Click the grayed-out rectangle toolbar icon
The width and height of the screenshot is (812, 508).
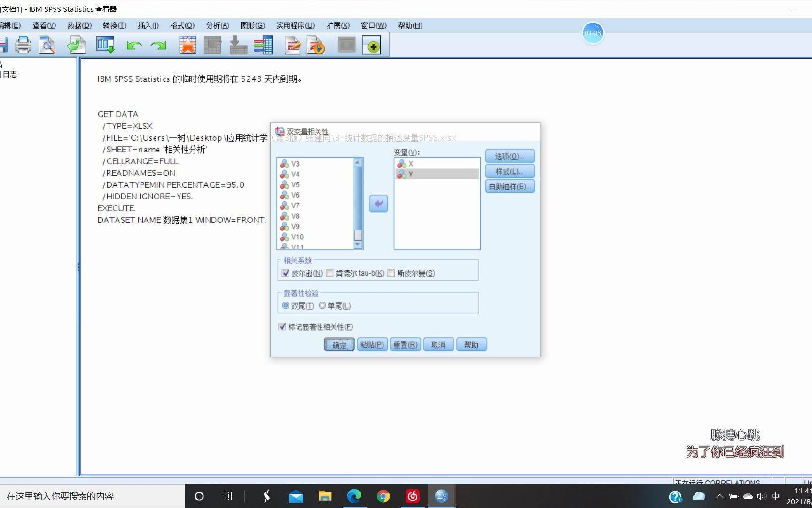point(347,46)
